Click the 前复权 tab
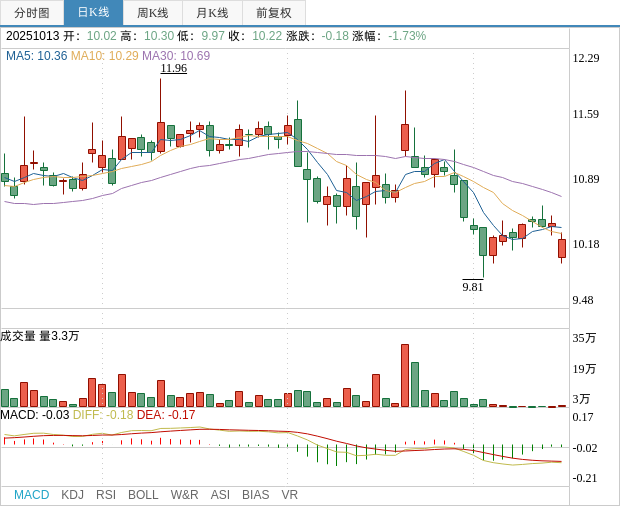Image resolution: width=620 pixels, height=506 pixels. pos(274,13)
